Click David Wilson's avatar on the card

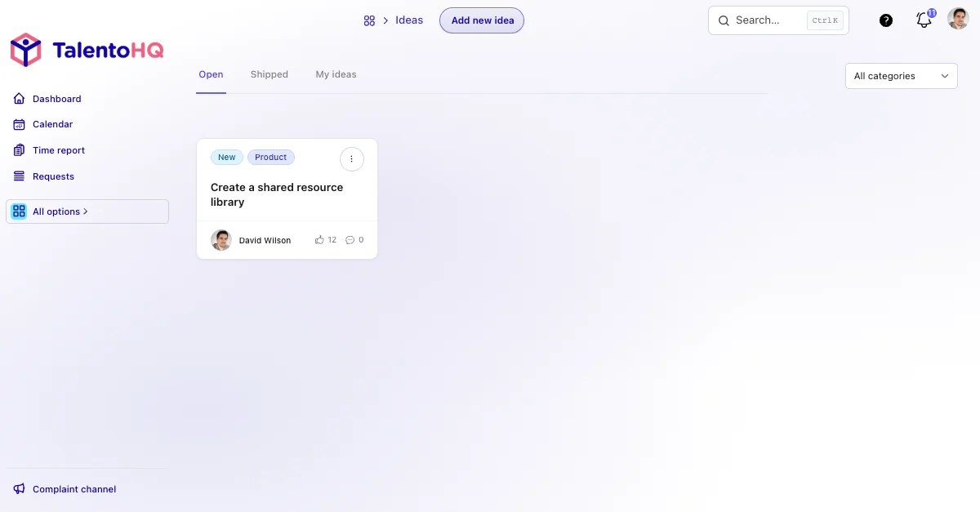221,240
